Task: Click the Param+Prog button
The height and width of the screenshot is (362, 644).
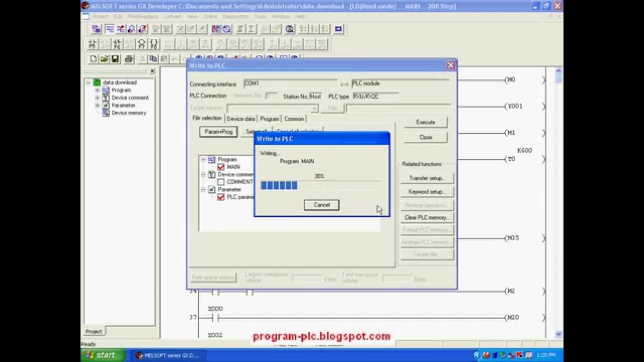Action: click(x=218, y=132)
